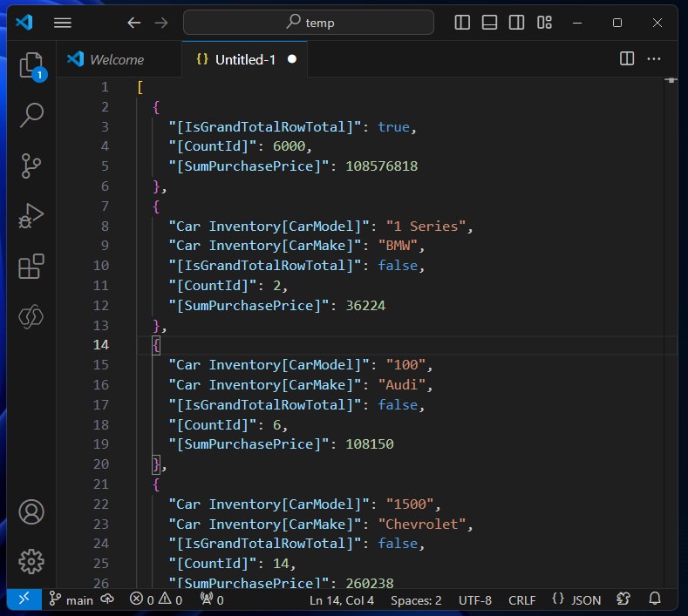Go forward with the right arrow

point(161,23)
